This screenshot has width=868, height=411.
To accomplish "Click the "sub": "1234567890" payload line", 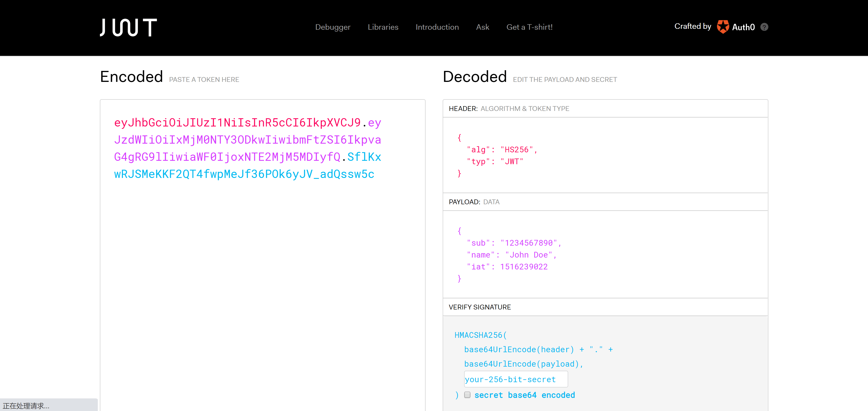I will (514, 243).
